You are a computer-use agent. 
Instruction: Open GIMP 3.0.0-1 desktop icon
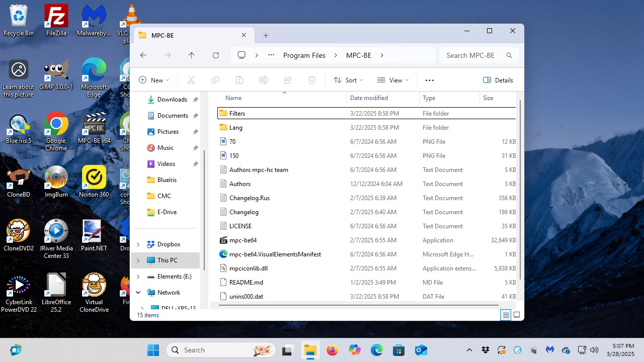point(56,74)
